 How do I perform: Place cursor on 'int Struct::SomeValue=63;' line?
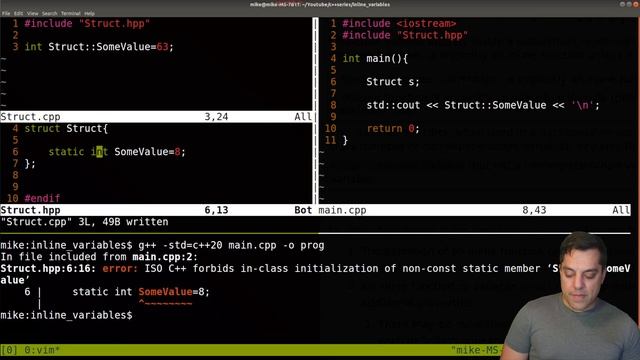pyautogui.click(x=99, y=47)
